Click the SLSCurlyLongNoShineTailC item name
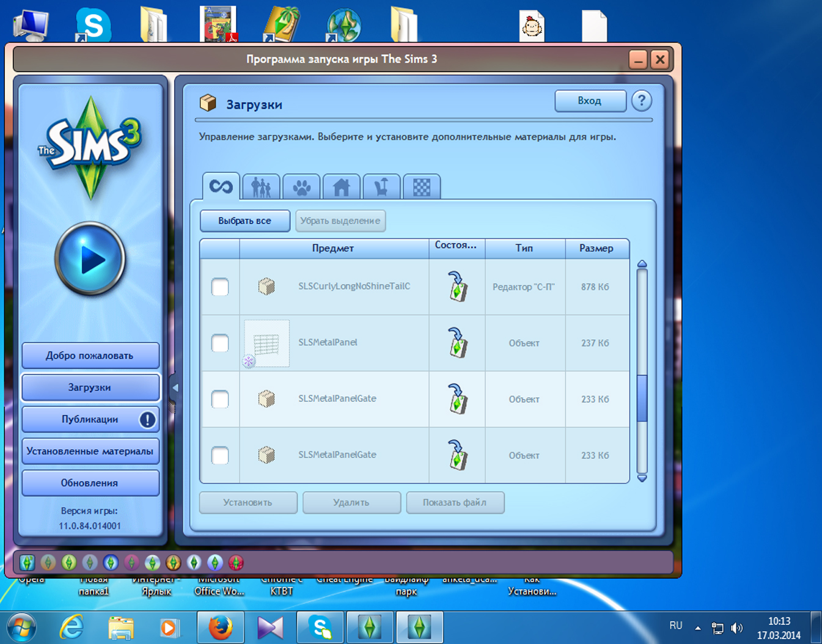This screenshot has width=822, height=644. pos(354,286)
